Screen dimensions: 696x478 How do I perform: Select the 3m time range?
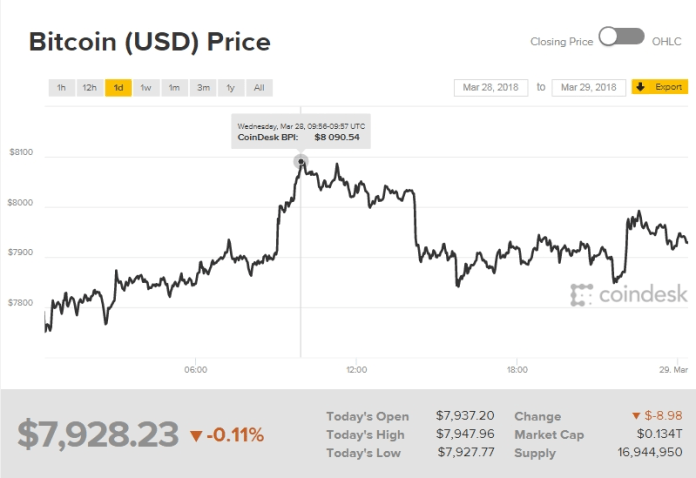click(203, 88)
